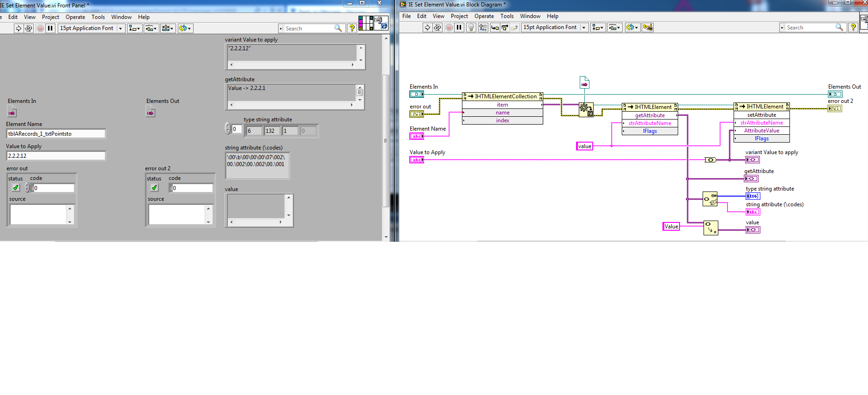Click Abort Execution in Front Panel toolbar
This screenshot has height=395, width=868.
40,28
